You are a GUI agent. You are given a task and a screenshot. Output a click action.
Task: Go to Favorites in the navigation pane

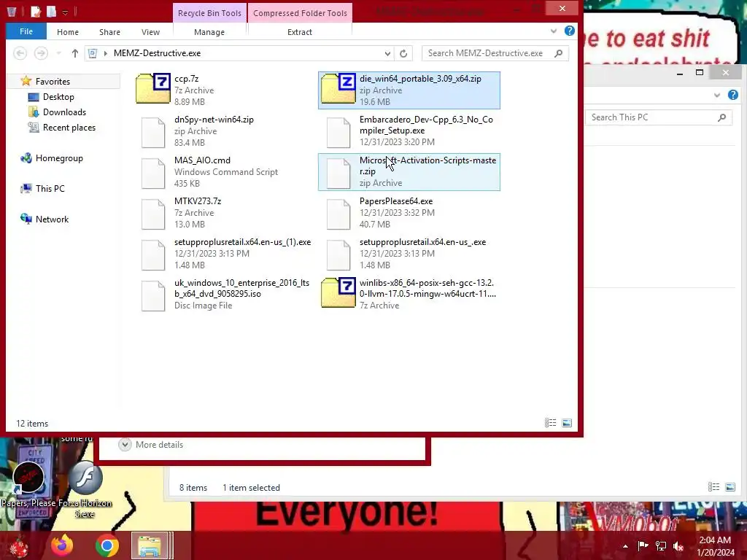coord(53,82)
